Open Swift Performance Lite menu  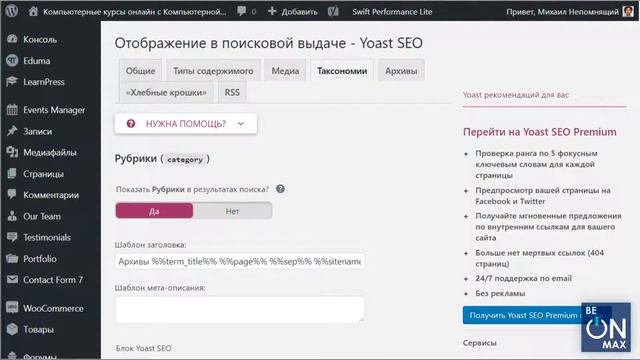pyautogui.click(x=392, y=12)
